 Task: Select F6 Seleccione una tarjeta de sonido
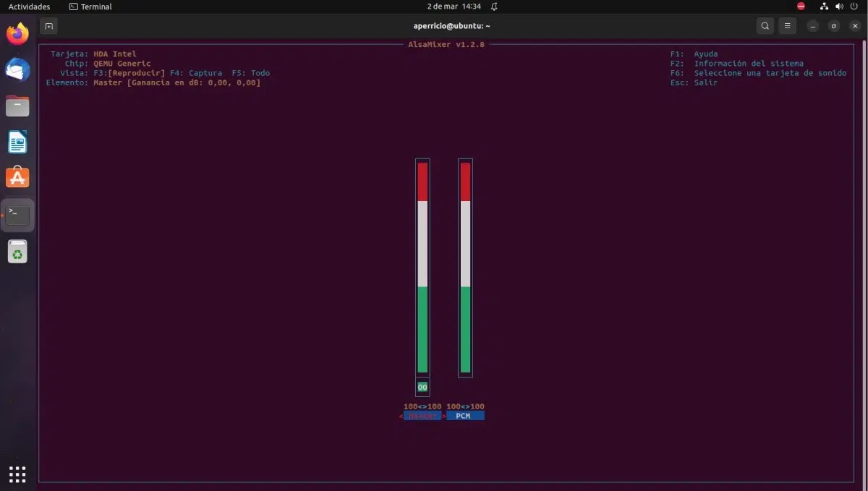pyautogui.click(x=759, y=72)
